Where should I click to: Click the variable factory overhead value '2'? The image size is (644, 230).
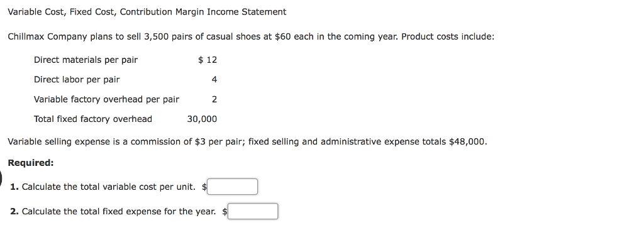(x=214, y=99)
